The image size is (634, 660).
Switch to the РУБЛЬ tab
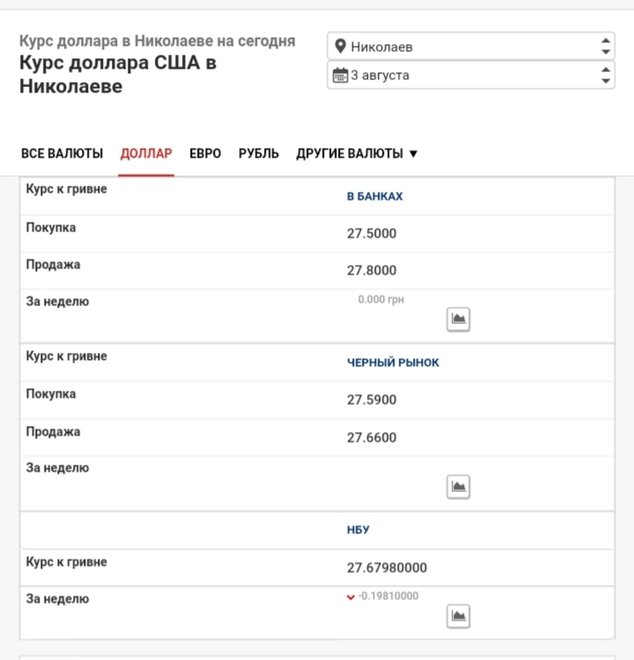pyautogui.click(x=258, y=154)
